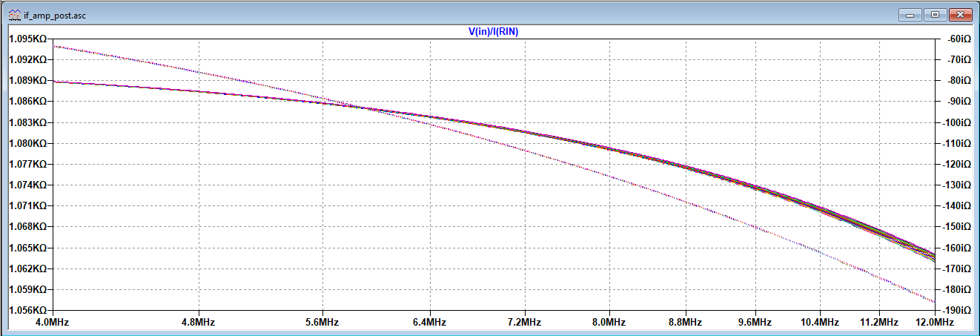Screen dimensions: 980x336
Task: Click the 1.095KΩ left axis label
Action: pos(27,39)
